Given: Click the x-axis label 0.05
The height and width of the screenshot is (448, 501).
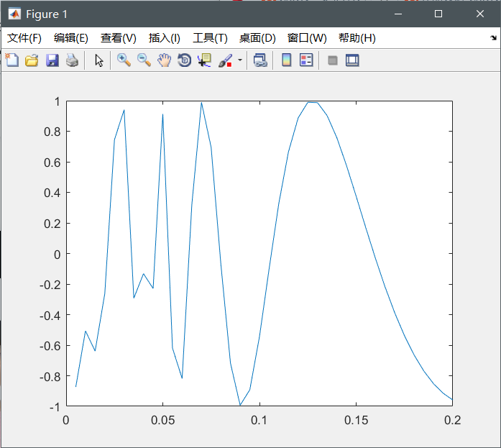Looking at the screenshot, I should click(x=163, y=420).
